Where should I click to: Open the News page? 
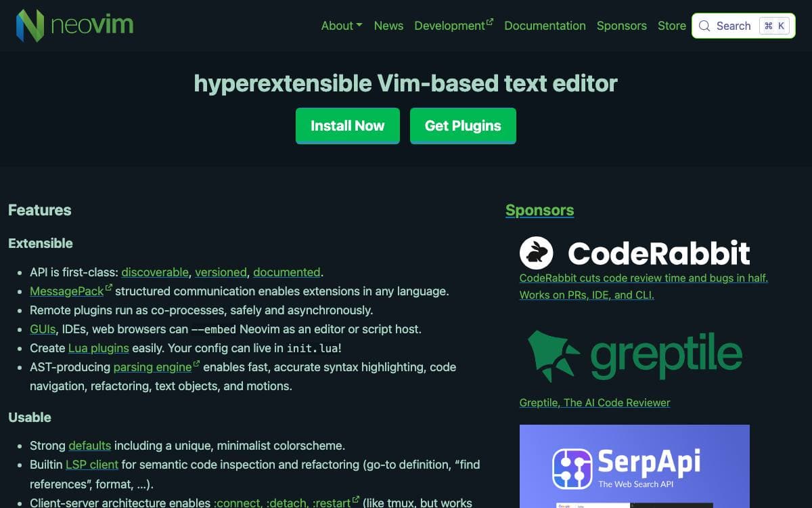[x=388, y=26]
